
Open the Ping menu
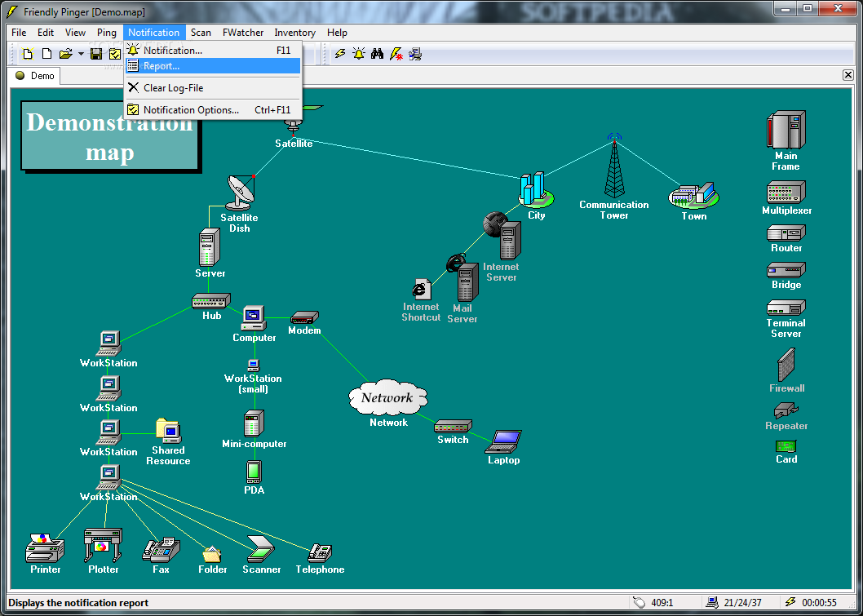tap(107, 33)
